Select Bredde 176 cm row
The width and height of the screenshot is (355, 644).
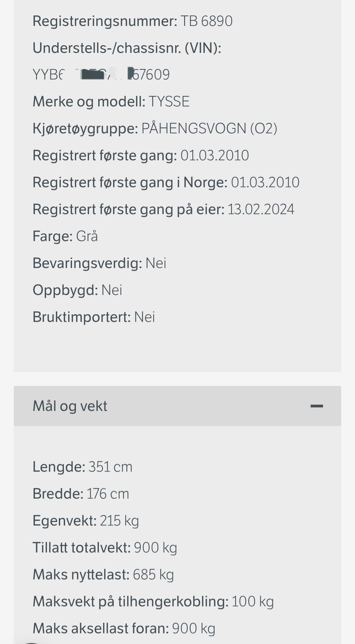[x=81, y=494]
